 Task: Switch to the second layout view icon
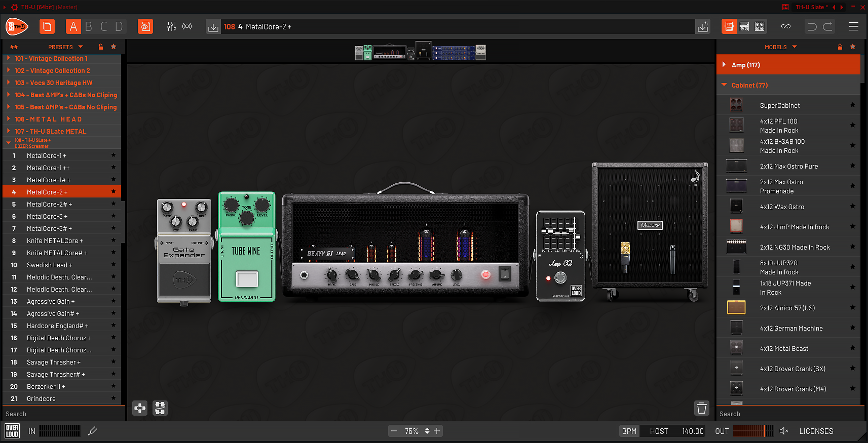(x=744, y=26)
